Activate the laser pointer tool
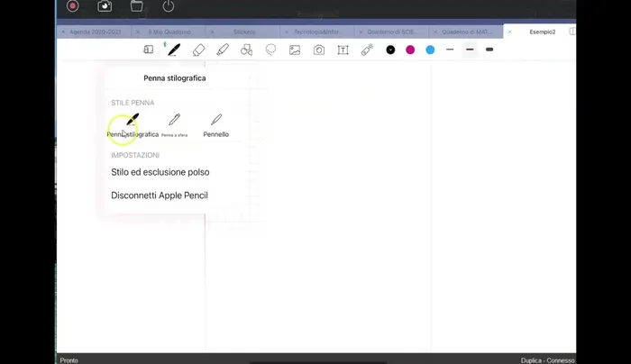The height and width of the screenshot is (364, 631). point(367,50)
